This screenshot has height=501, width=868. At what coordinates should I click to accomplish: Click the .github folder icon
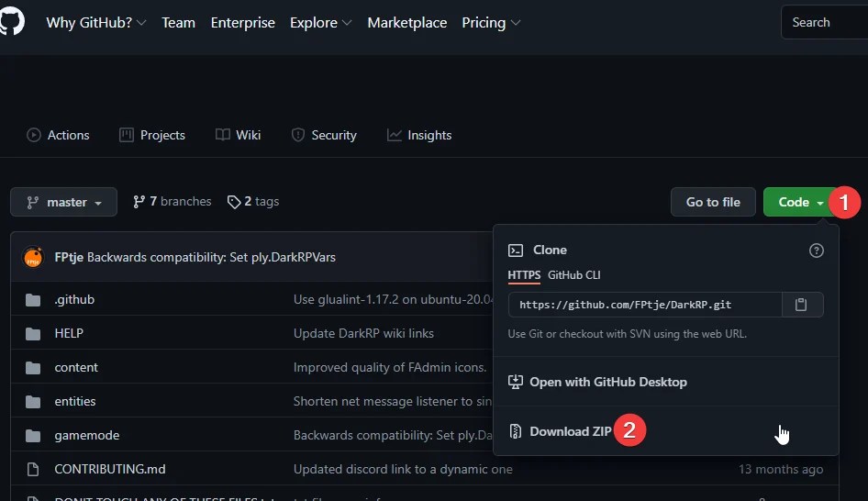click(x=33, y=300)
